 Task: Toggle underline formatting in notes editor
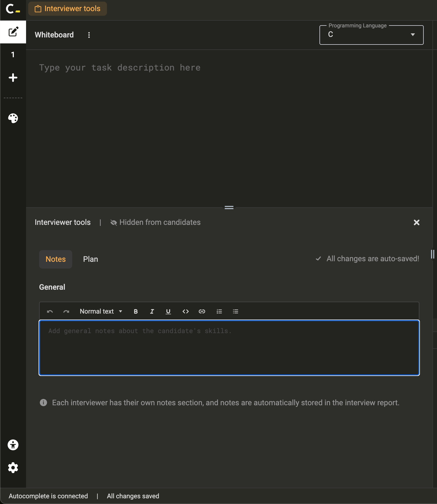[168, 311]
